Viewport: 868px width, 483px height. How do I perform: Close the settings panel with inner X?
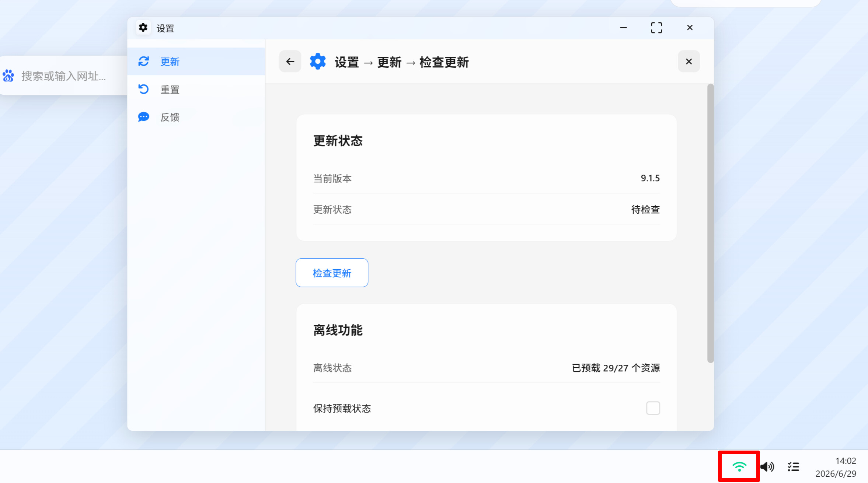[x=689, y=62]
